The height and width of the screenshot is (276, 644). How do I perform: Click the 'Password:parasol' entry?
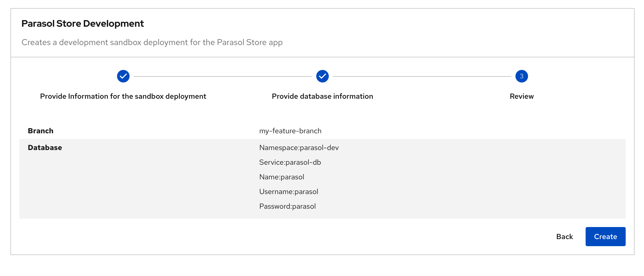287,206
